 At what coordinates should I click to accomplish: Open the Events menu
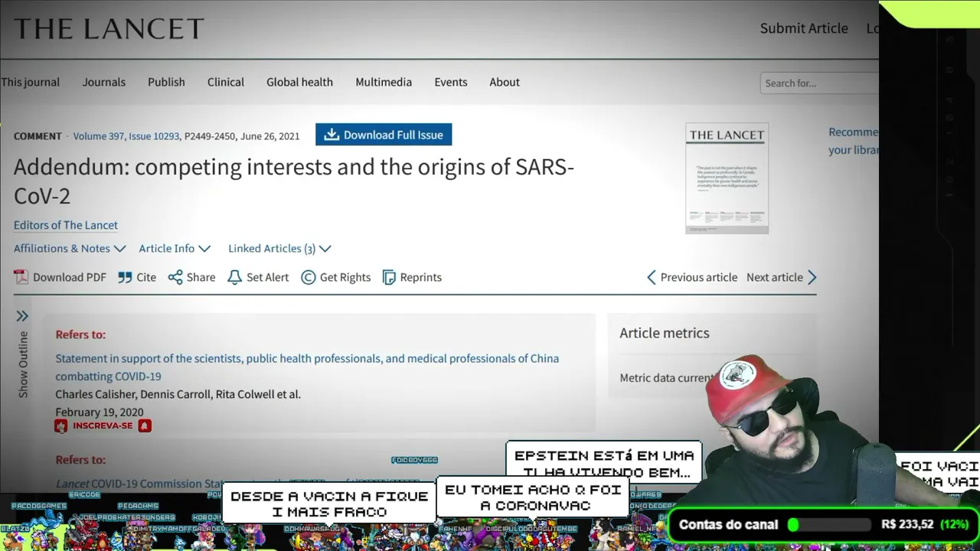point(451,82)
